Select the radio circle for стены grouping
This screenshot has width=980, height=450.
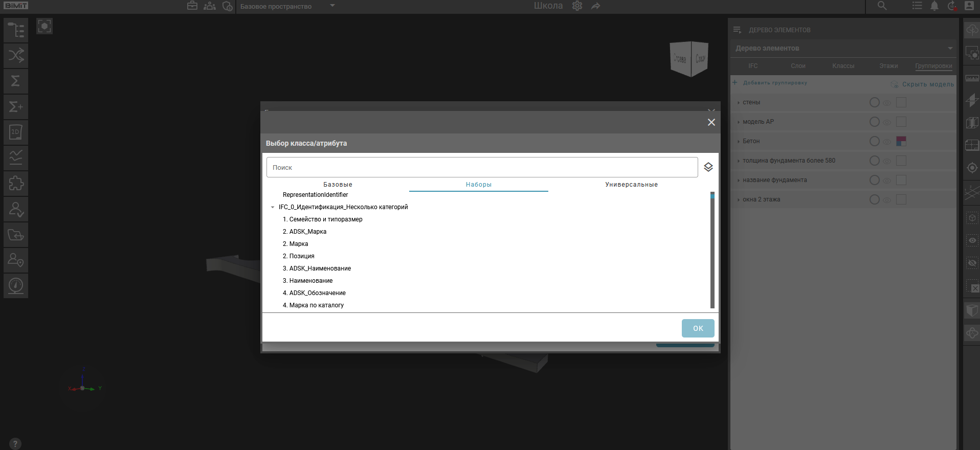(x=874, y=103)
